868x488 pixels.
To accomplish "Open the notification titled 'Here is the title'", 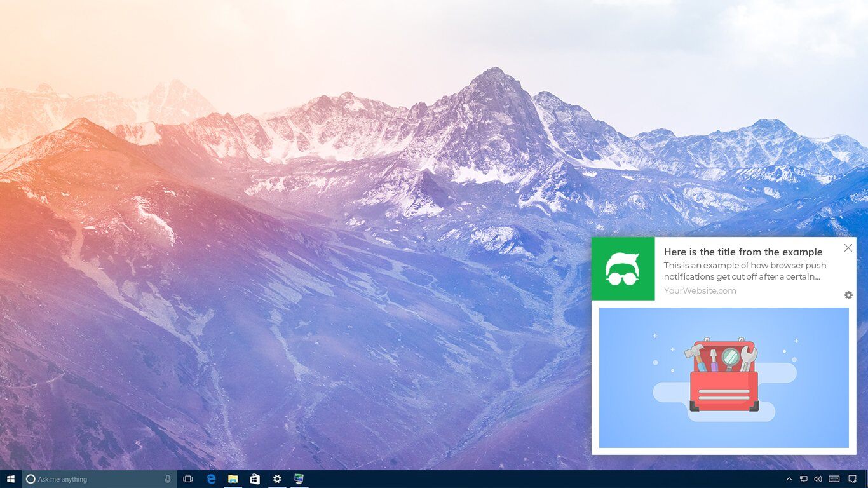I will [742, 252].
